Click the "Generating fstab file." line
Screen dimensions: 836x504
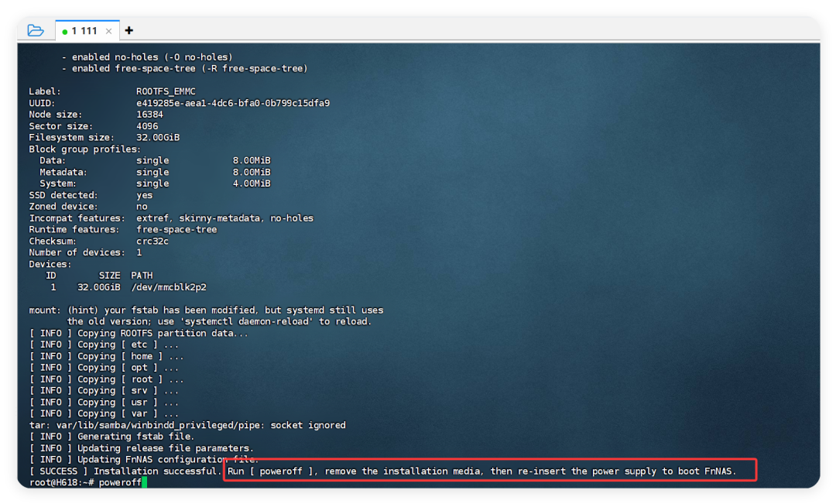point(112,437)
